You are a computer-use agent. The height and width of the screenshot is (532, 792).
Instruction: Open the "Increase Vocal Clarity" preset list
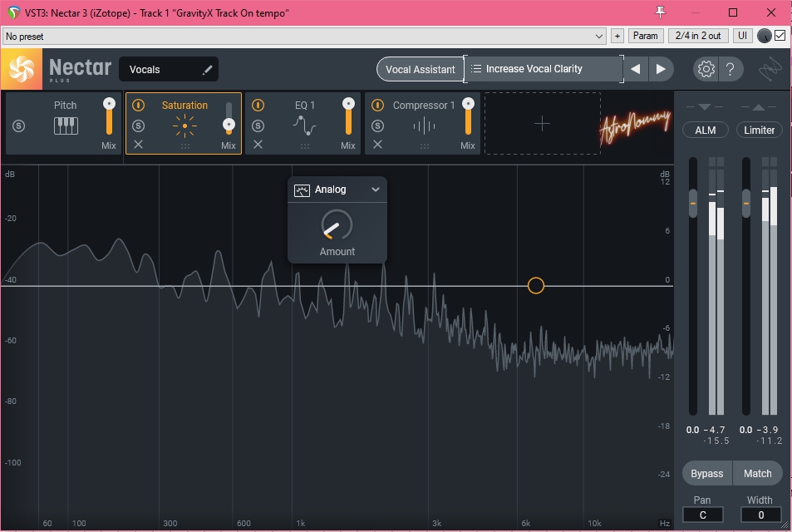pyautogui.click(x=543, y=69)
